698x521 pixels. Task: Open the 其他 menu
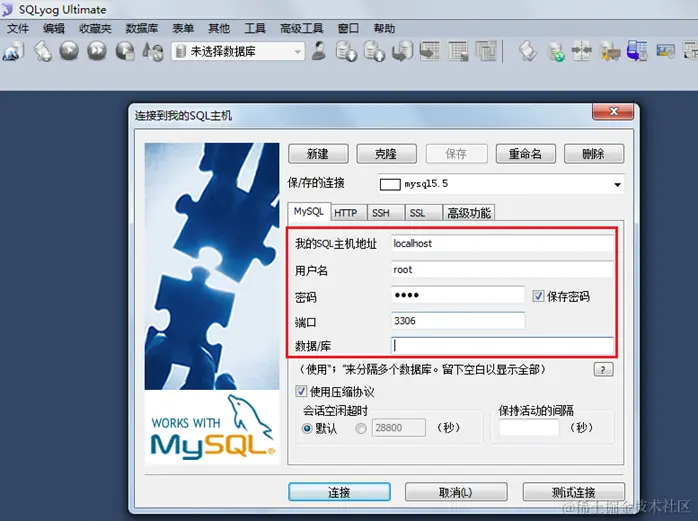(219, 28)
